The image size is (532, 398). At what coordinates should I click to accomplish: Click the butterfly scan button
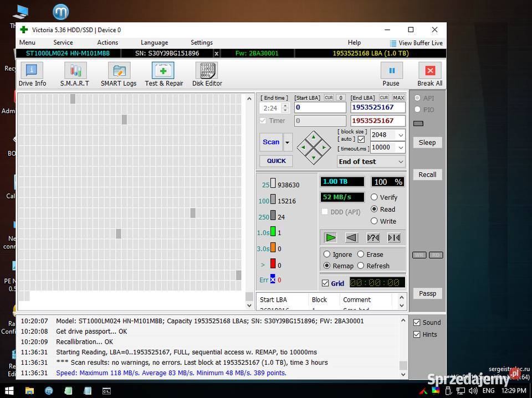tap(394, 237)
